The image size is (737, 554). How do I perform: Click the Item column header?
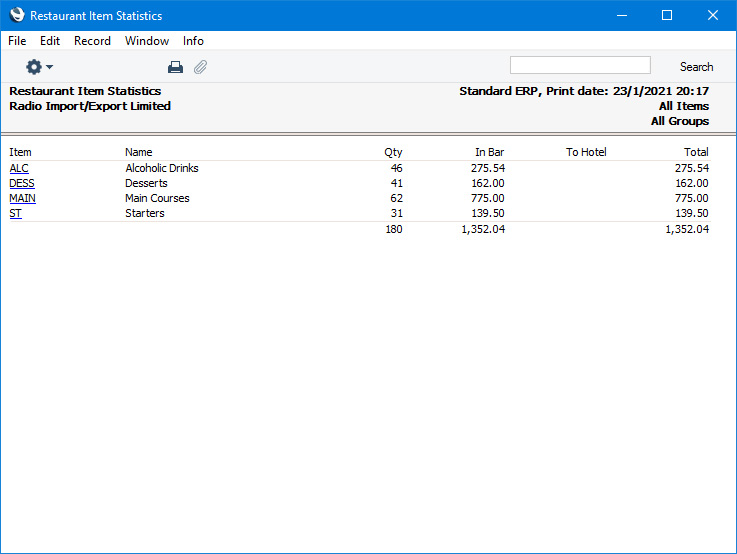point(20,152)
